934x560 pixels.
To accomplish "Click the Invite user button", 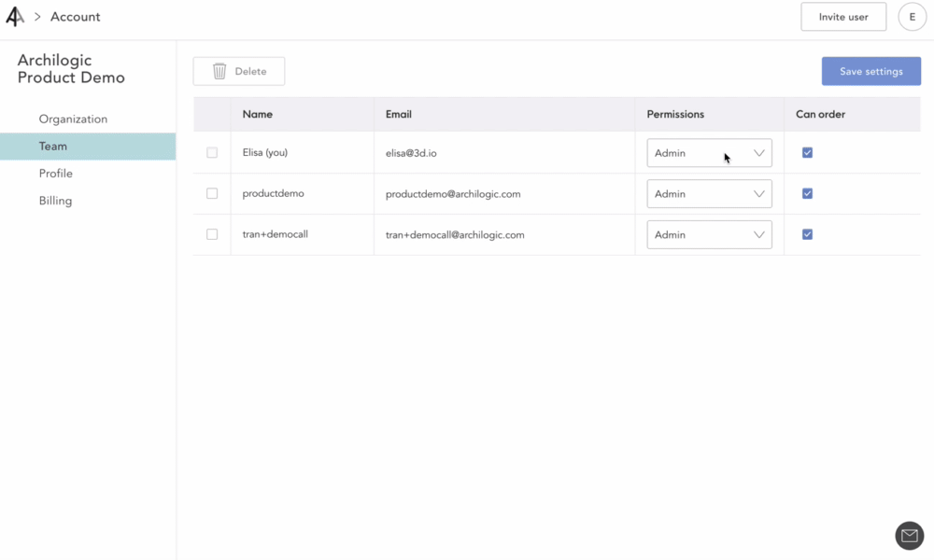I will coord(842,17).
